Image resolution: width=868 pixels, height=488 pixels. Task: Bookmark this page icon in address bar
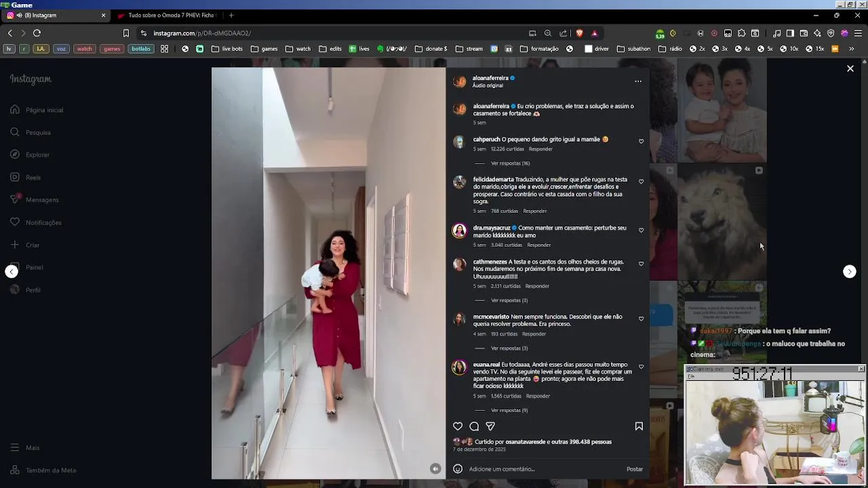point(126,33)
